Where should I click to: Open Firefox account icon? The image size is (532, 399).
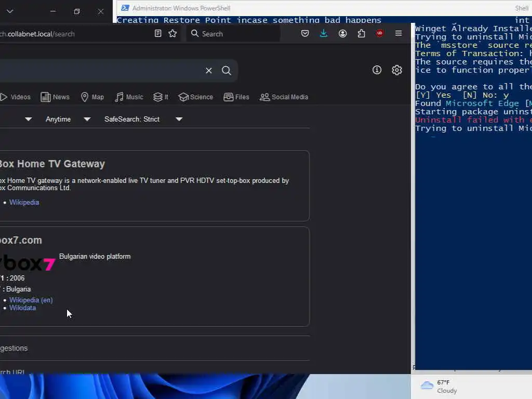343,34
